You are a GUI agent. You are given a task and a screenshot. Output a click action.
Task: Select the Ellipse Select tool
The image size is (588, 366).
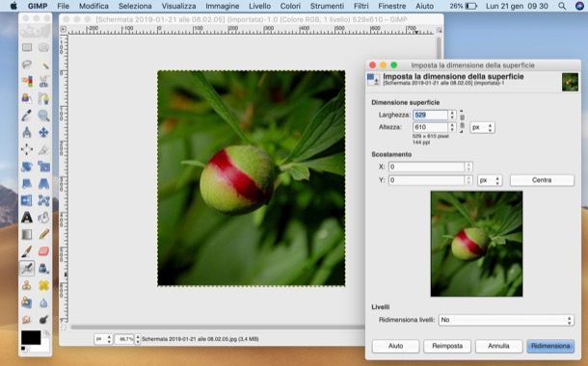[43, 47]
